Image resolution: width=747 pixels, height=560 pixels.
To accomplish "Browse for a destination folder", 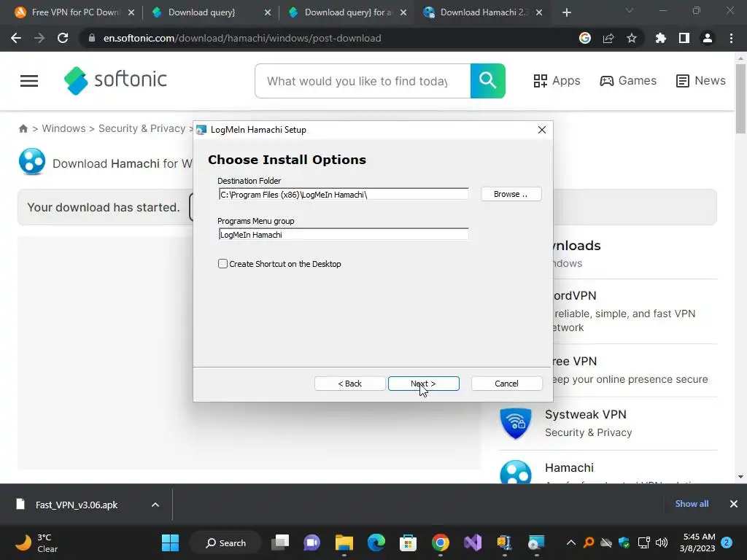I will (511, 194).
